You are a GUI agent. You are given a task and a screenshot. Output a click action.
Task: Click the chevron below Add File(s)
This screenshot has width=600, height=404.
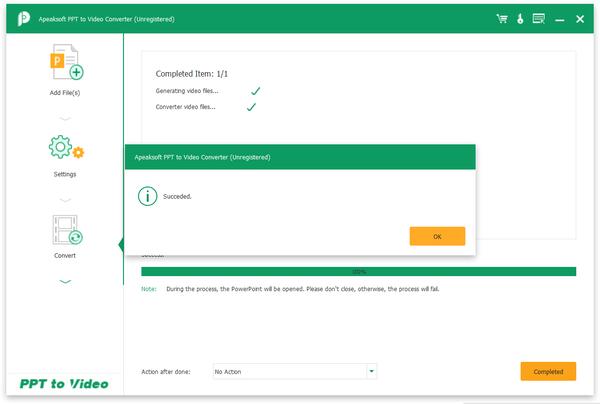tap(65, 119)
